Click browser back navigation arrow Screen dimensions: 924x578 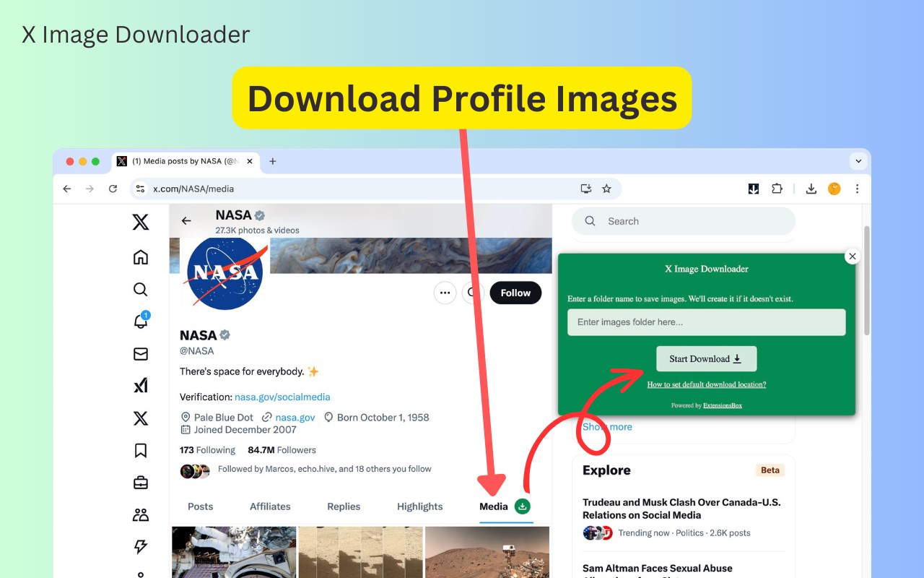(67, 189)
